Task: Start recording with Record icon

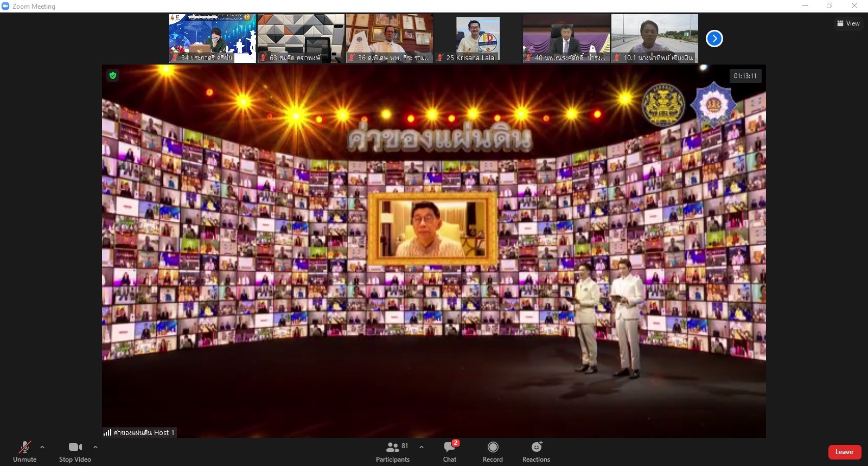Action: 493,451
